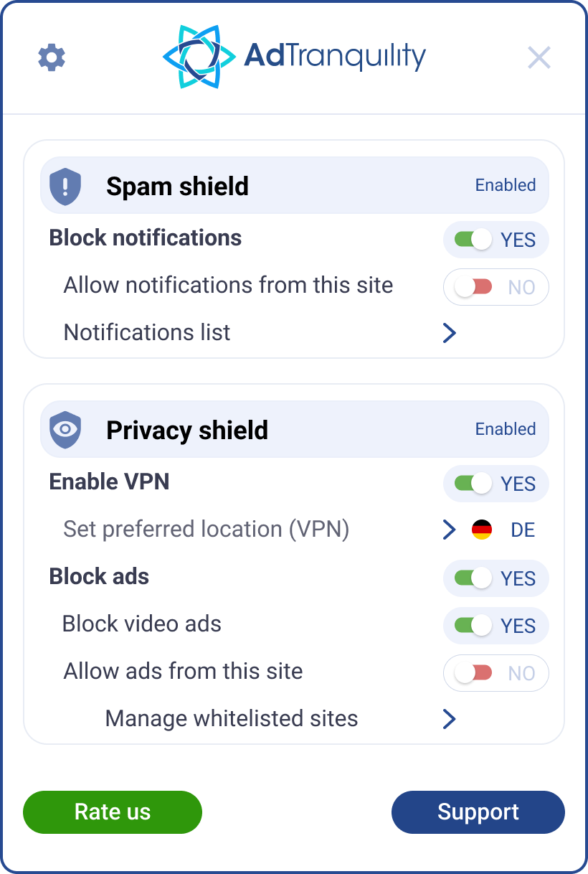588x874 pixels.
Task: Open preferred VPN location chevron
Action: pos(450,530)
